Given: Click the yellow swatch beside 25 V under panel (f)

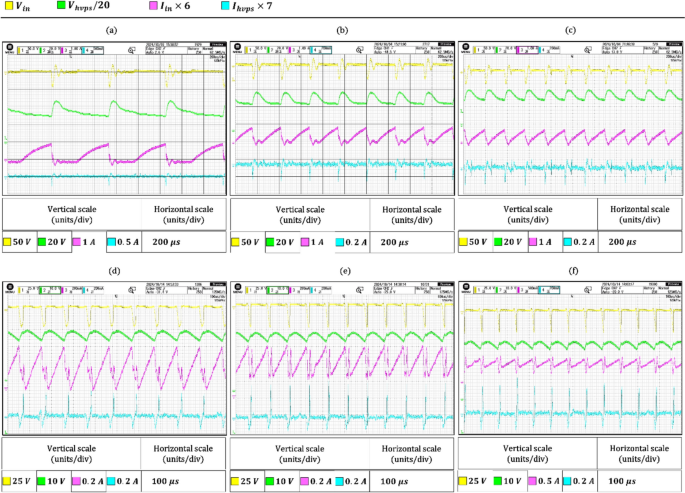Looking at the screenshot, I should (463, 481).
